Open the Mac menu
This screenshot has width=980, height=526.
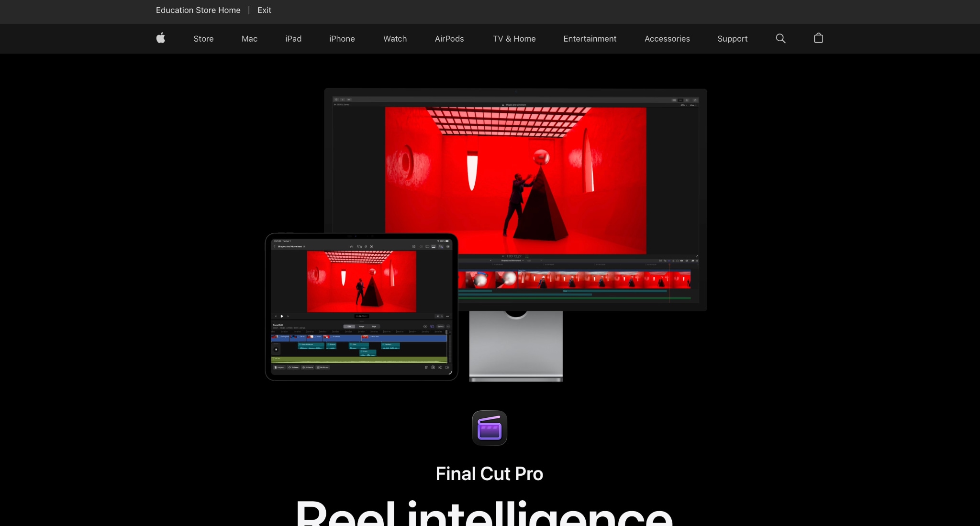tap(249, 39)
